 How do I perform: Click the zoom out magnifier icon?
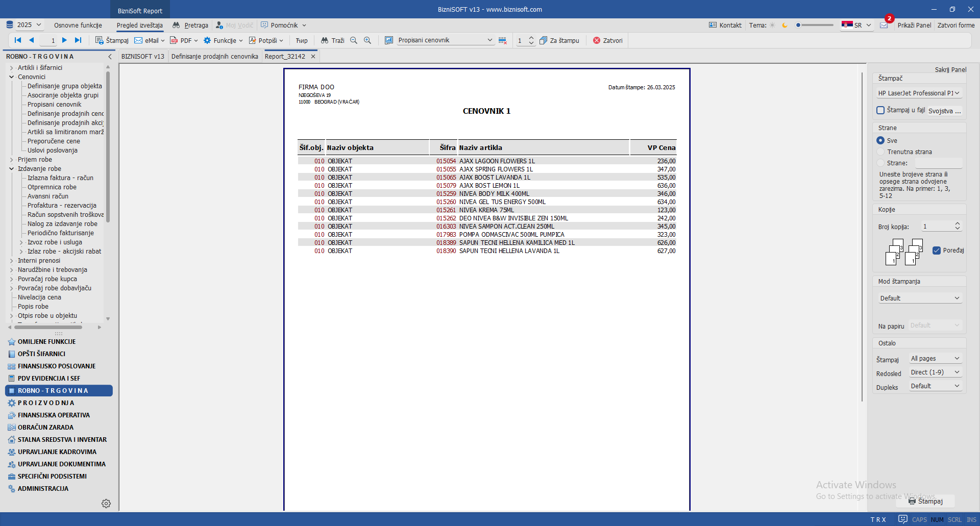coord(354,40)
